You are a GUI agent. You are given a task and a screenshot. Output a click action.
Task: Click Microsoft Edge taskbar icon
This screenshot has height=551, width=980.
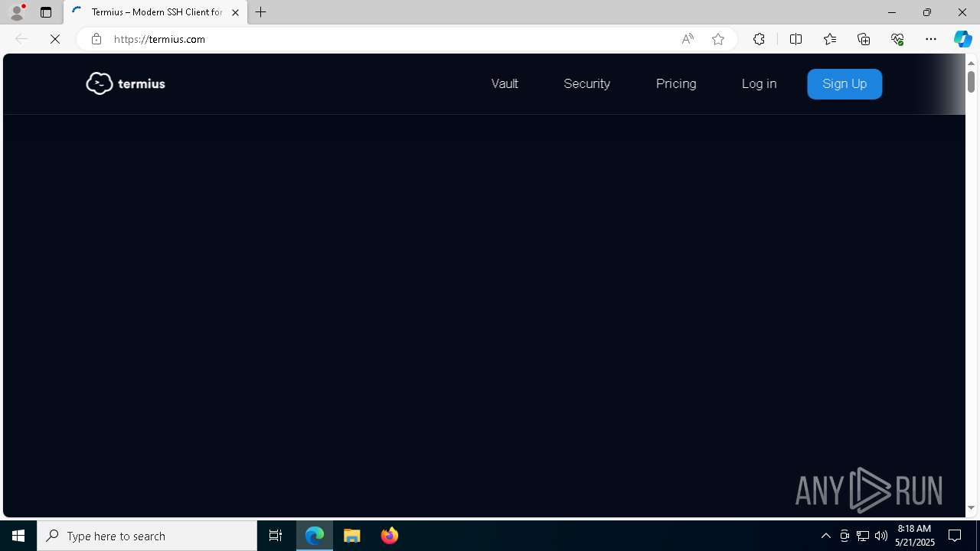pos(315,536)
